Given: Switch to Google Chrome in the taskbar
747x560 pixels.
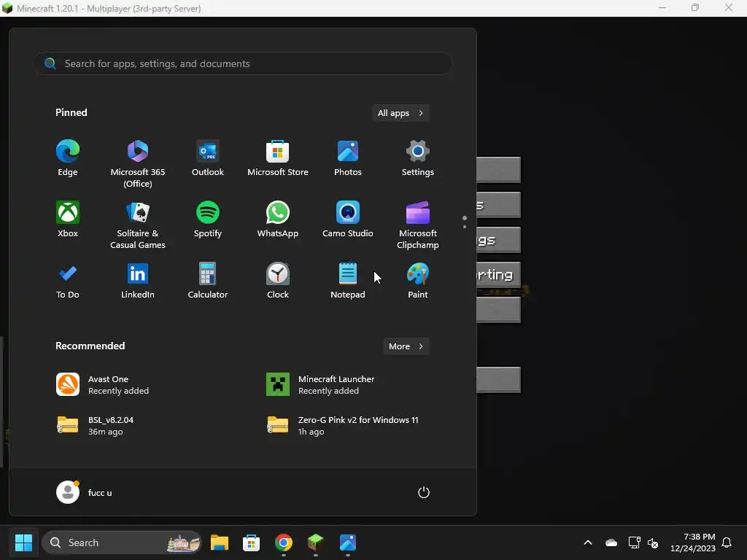Looking at the screenshot, I should pyautogui.click(x=284, y=542).
